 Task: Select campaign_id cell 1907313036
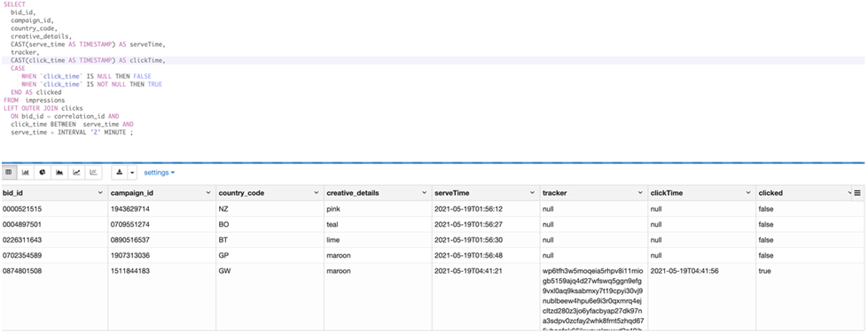tap(161, 256)
